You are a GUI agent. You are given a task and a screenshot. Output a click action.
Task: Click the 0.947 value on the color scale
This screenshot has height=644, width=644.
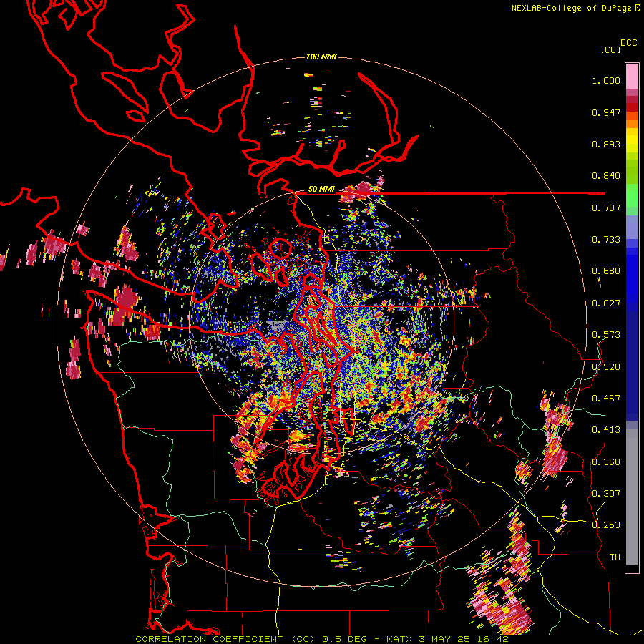pos(606,112)
